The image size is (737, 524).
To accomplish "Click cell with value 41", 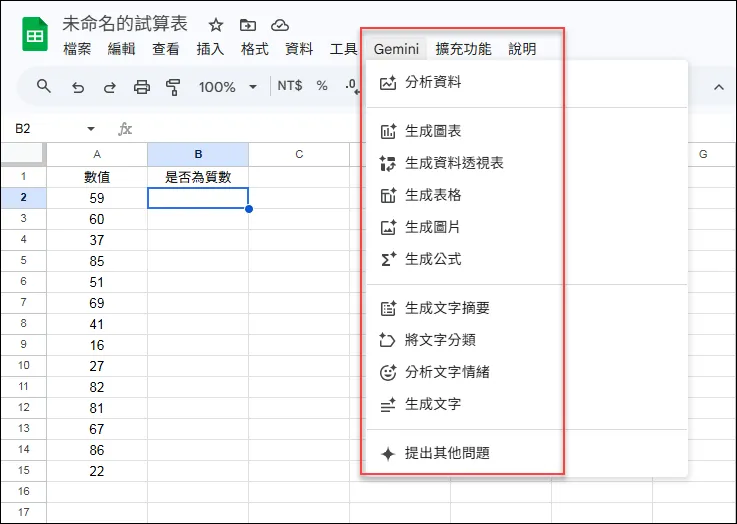I will 97,324.
